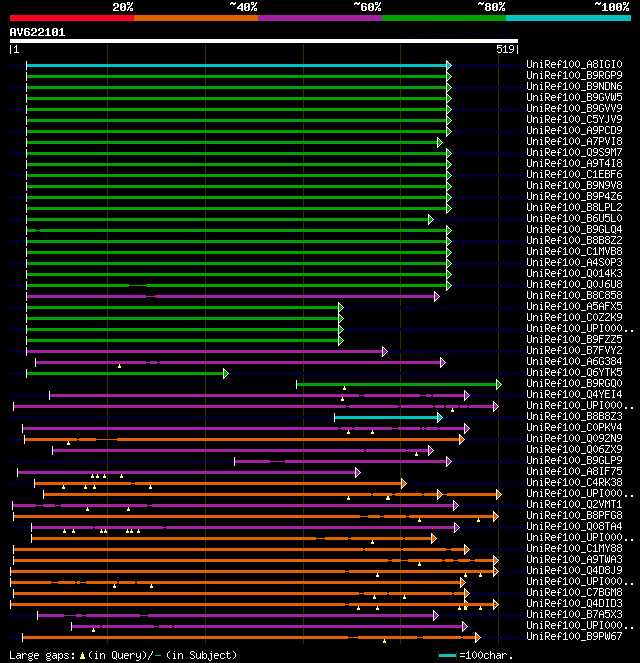640x663 pixels.
Task: Select the UniRef100_B8LPL2 label
Action: pyautogui.click(x=574, y=207)
